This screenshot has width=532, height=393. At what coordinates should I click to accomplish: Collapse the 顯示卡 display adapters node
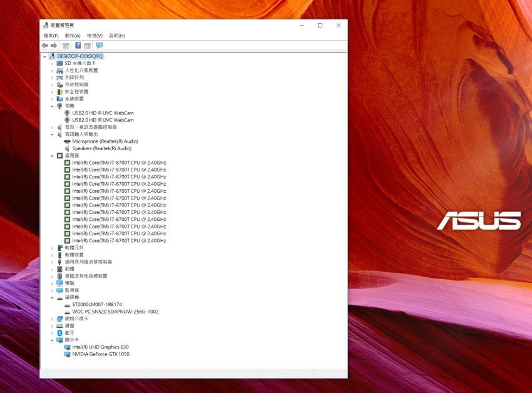[x=53, y=340]
